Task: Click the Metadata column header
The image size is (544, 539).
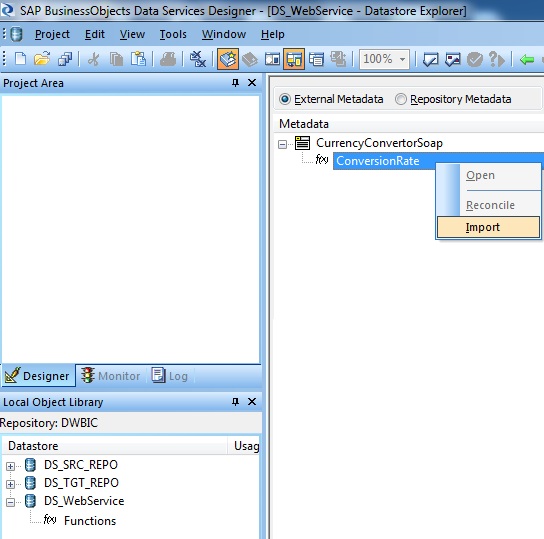Action: 409,124
